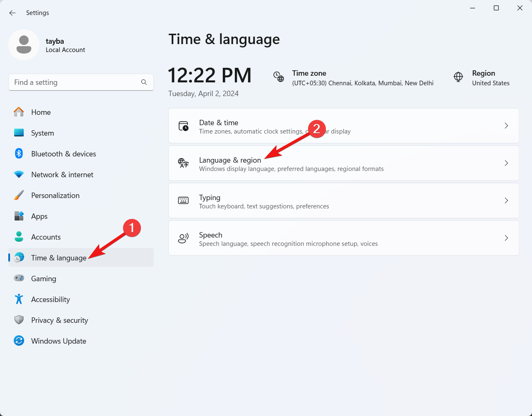Open Speech settings via its chevron
Image resolution: width=532 pixels, height=416 pixels.
(x=506, y=238)
